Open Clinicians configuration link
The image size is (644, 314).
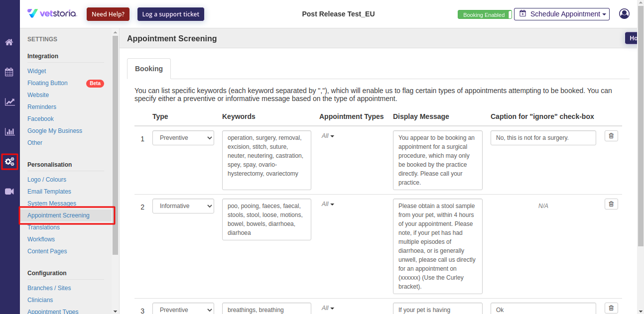(x=40, y=300)
